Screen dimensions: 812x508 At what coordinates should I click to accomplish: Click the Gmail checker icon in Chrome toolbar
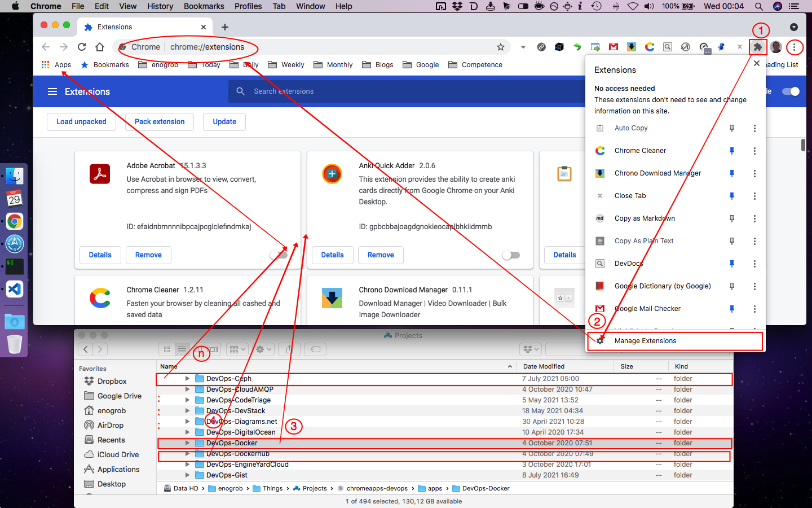click(x=614, y=47)
